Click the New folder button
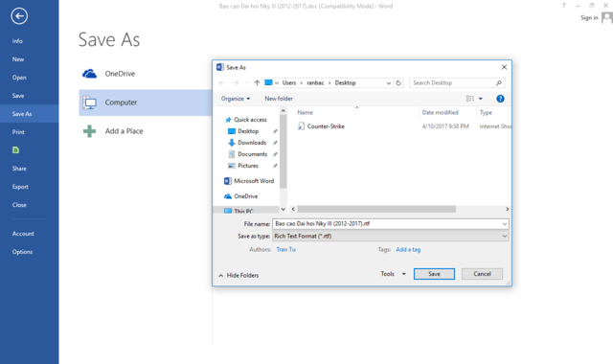The image size is (613, 364). [x=279, y=99]
